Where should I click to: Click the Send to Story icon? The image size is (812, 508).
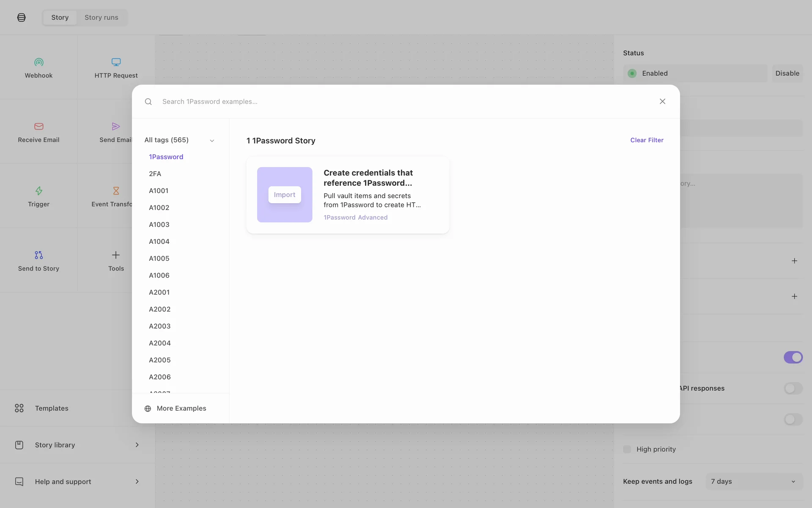point(38,255)
